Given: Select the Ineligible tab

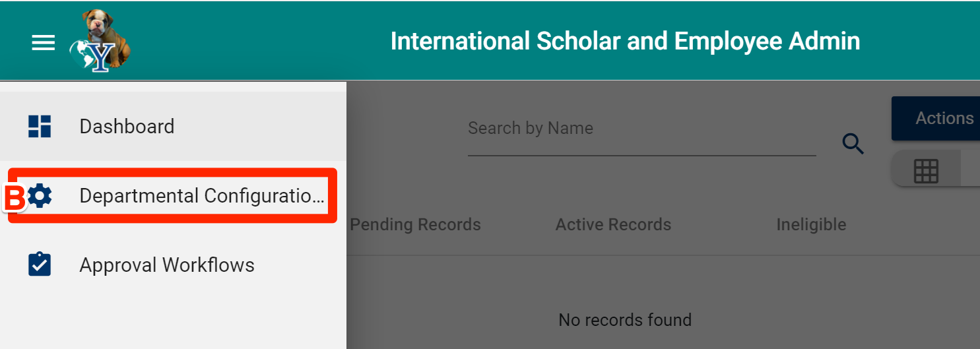Looking at the screenshot, I should pos(811,224).
